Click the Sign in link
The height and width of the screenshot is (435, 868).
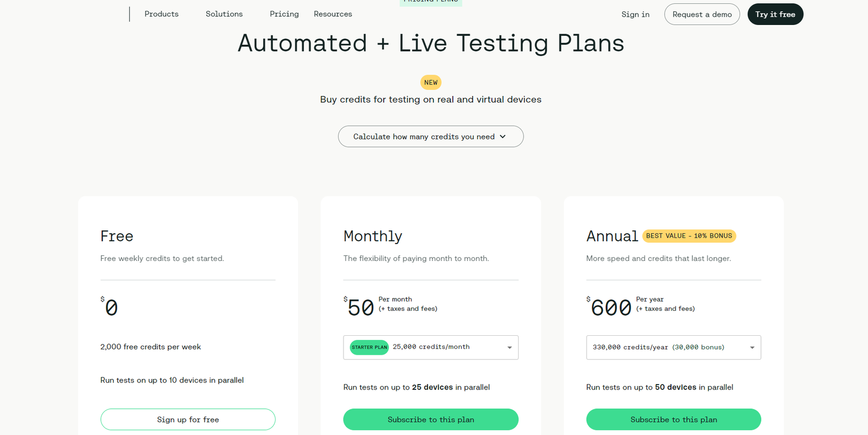[x=635, y=15]
